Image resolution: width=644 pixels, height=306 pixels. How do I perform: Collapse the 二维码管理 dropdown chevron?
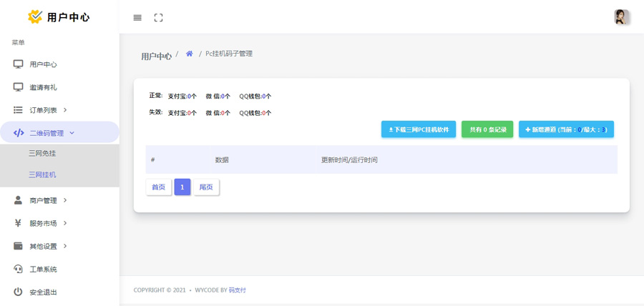72,133
